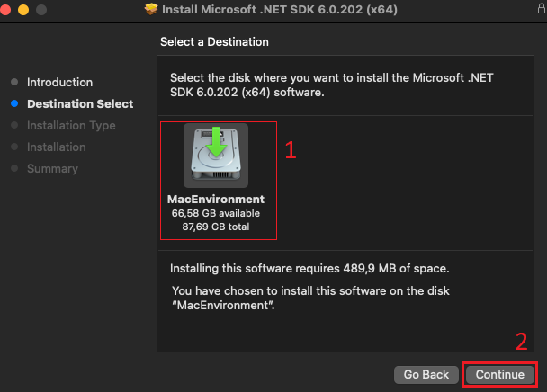Viewport: 547px width, 392px height.
Task: Click the Select a Destination heading
Action: [214, 41]
